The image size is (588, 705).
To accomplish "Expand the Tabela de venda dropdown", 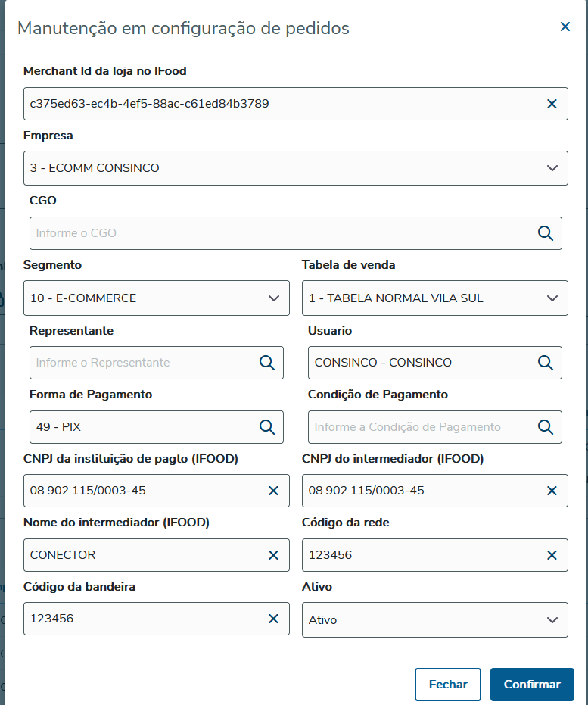I will tap(552, 298).
